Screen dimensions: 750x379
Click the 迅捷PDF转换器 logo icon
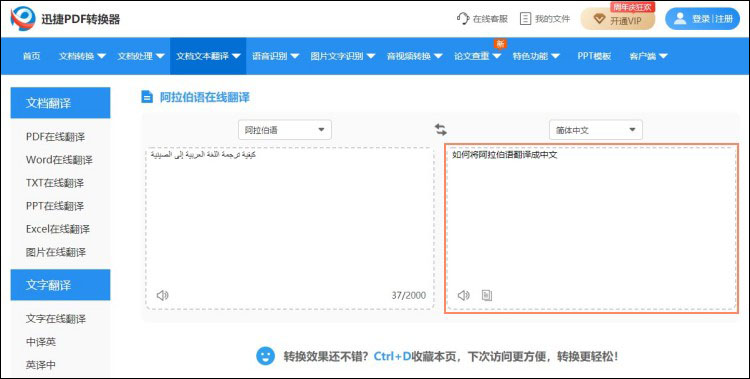(x=23, y=19)
